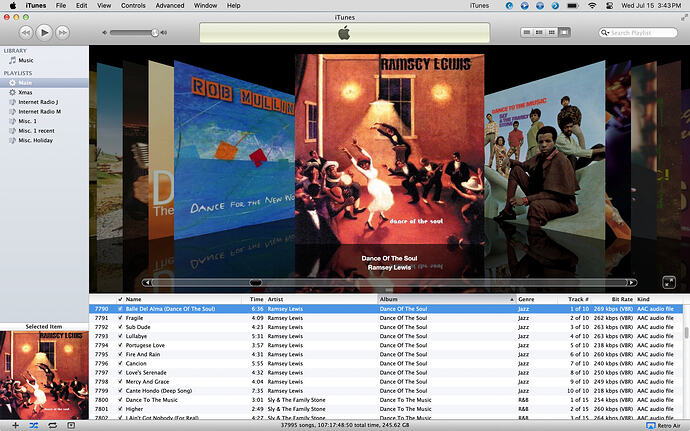Uncheck the Cancion song checkbox
This screenshot has width=690, height=431.
tap(120, 363)
